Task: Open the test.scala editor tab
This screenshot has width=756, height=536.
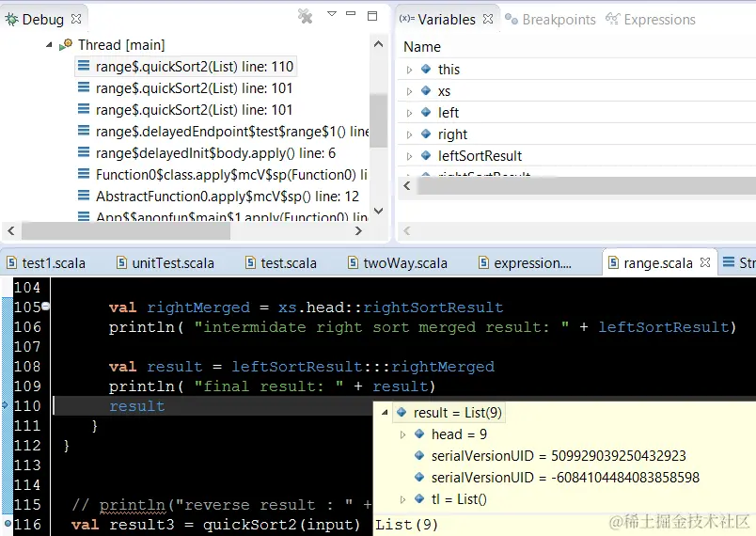Action: click(281, 263)
